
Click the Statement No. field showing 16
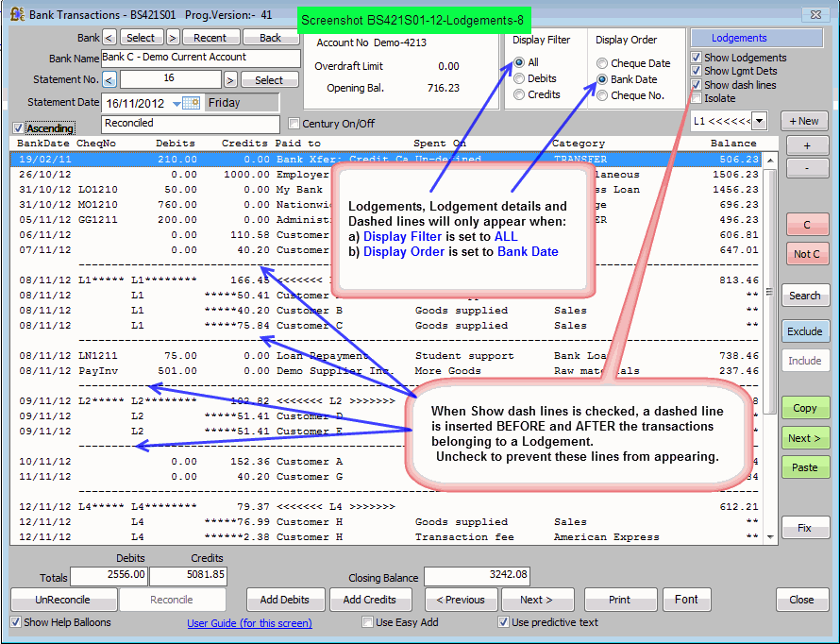[170, 79]
